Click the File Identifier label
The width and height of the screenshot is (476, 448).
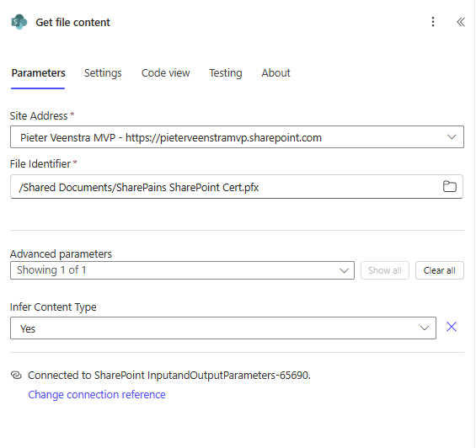coord(40,164)
